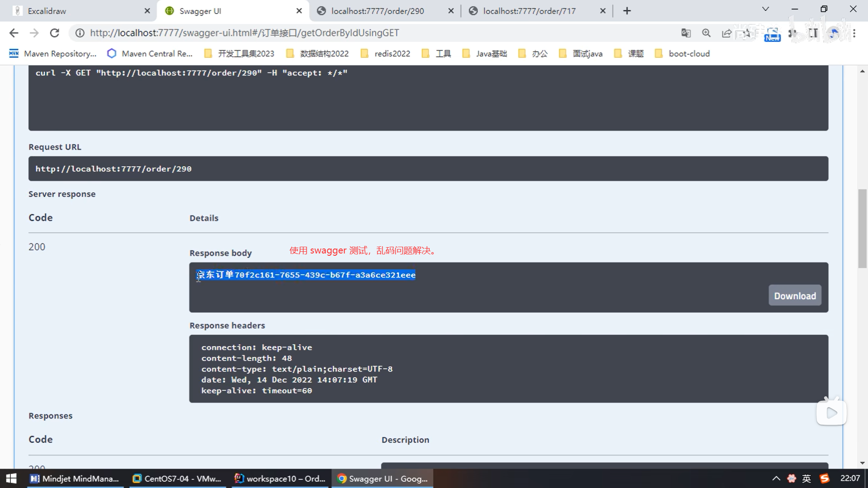The image size is (868, 488).
Task: Click the floating video play icon
Action: click(831, 413)
